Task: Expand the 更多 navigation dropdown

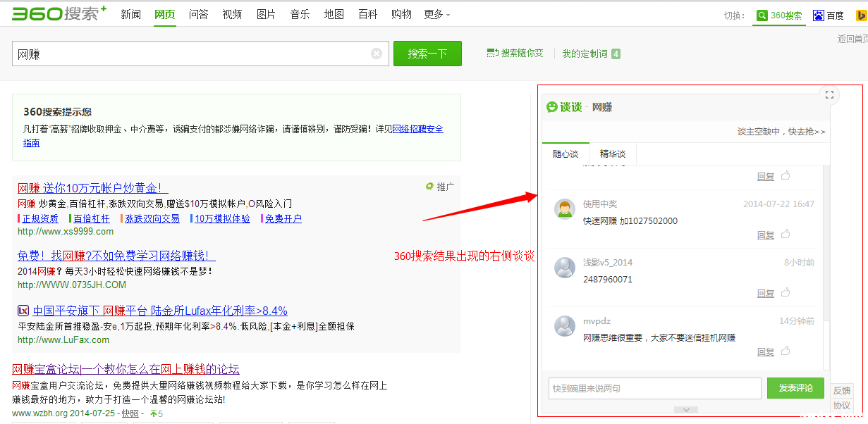Action: tap(437, 14)
